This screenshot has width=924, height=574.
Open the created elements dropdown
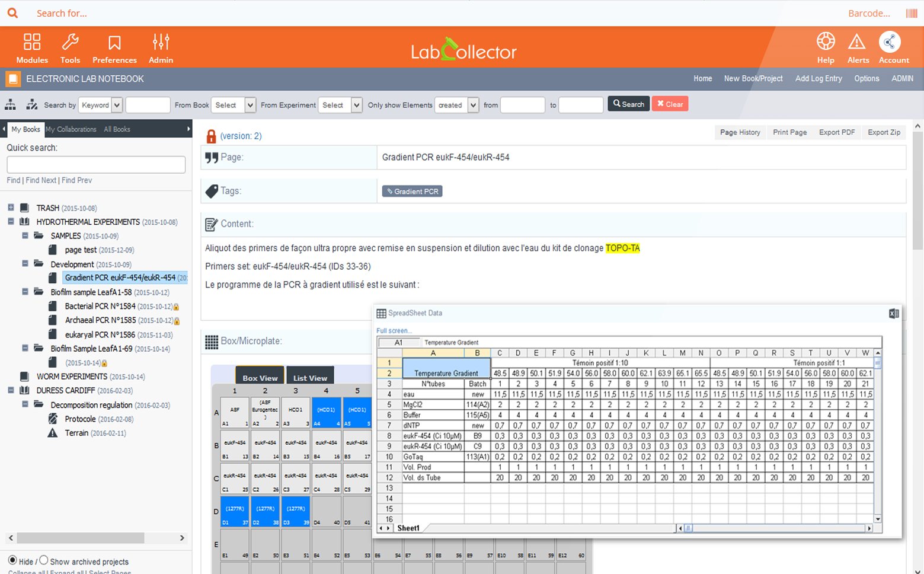457,105
